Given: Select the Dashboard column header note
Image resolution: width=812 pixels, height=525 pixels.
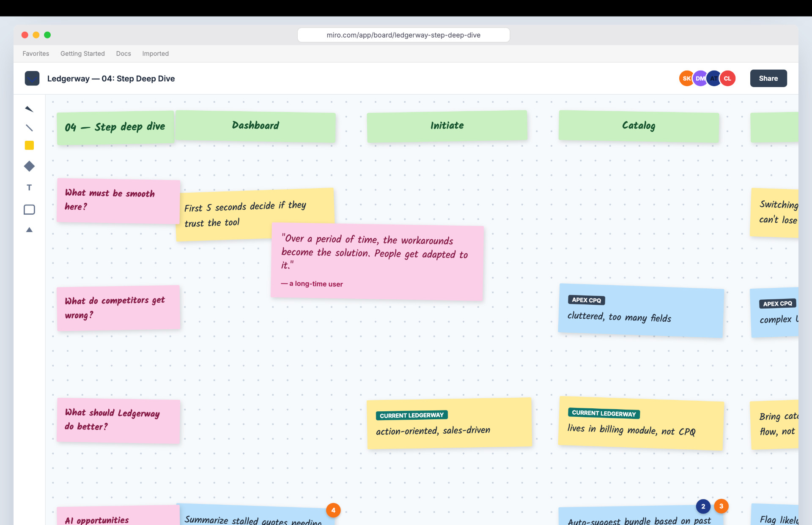Looking at the screenshot, I should 255,126.
